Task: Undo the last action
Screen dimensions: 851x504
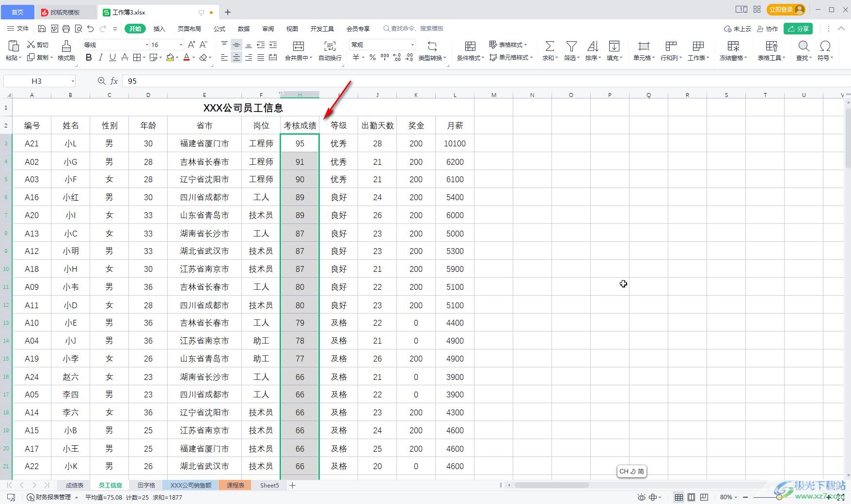Action: (x=90, y=29)
